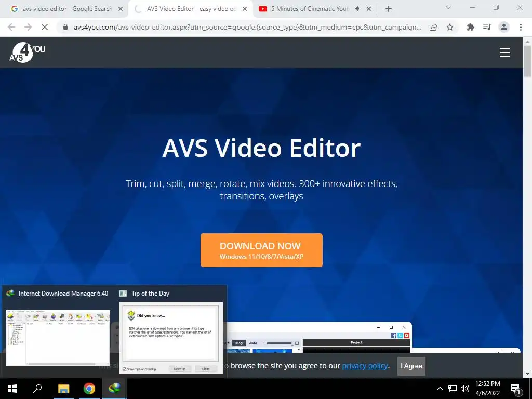Close the avs video editor Google Search tab

pos(121,9)
